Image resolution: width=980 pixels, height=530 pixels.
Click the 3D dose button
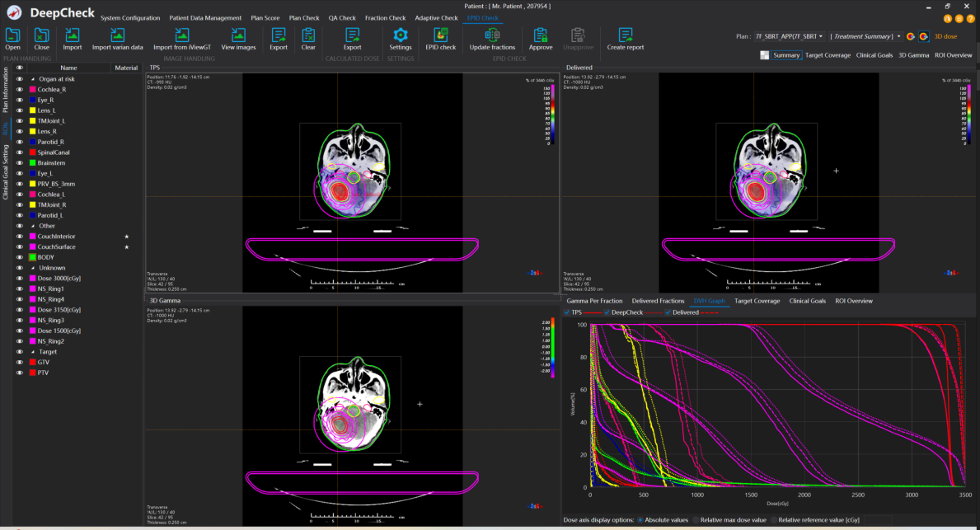(x=945, y=36)
